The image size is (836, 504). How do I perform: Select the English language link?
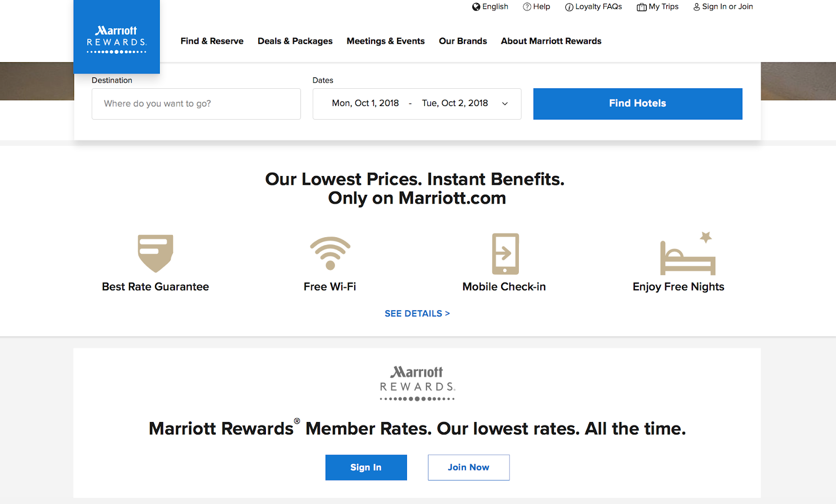(x=495, y=7)
